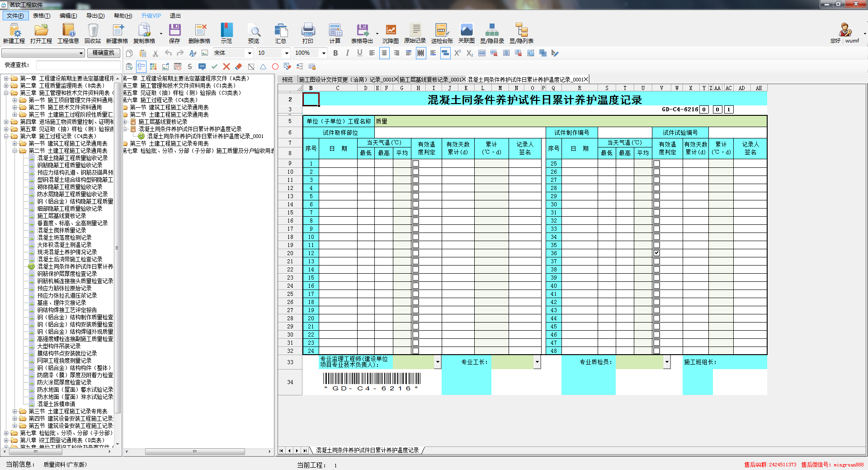This screenshot has height=470, width=868.
Task: Click the scissors cut icon
Action: 156,53
